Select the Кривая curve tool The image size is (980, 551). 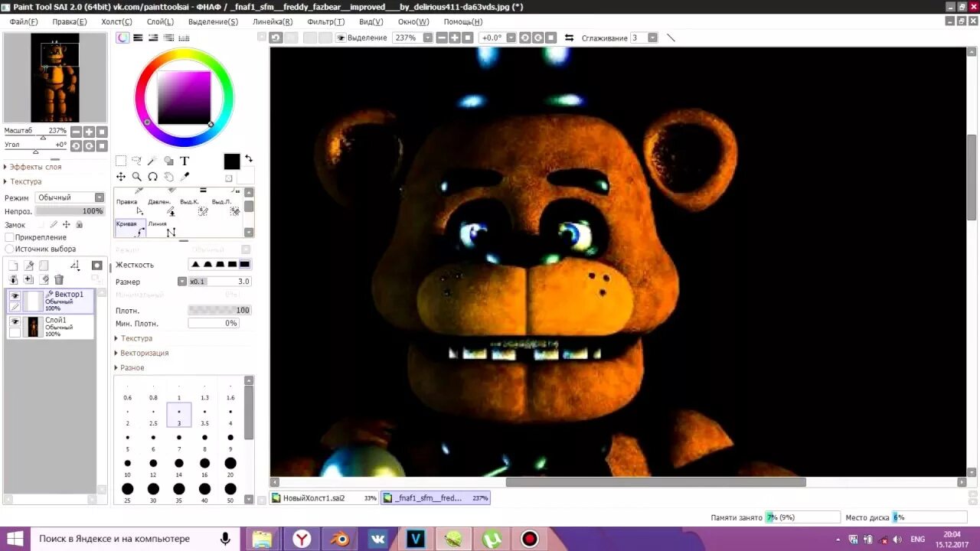(x=130, y=228)
